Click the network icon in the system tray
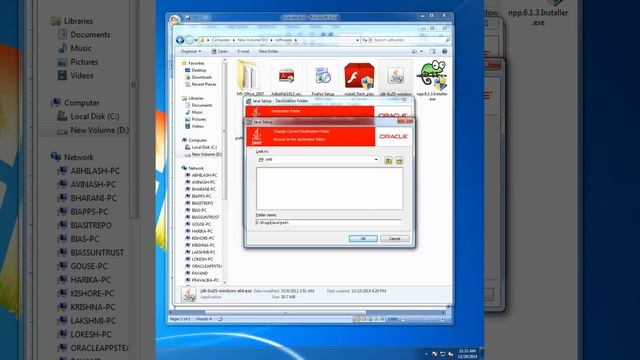This screenshot has width=640, height=360. coord(442,354)
